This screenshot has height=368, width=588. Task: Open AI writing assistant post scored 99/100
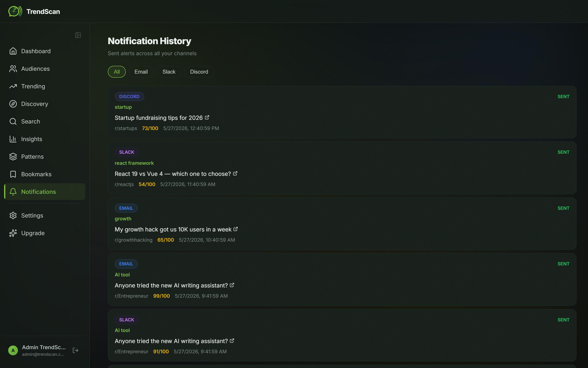(171, 285)
